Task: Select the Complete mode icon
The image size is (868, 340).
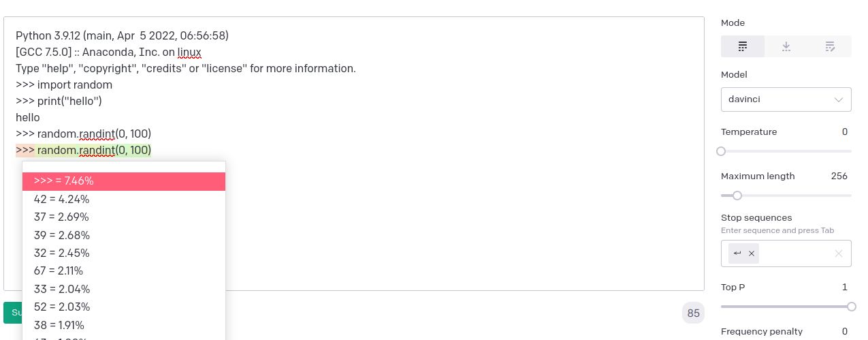Action: [x=743, y=46]
